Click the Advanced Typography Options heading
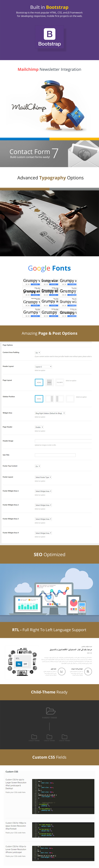The height and width of the screenshot is (868, 99). (x=50, y=178)
